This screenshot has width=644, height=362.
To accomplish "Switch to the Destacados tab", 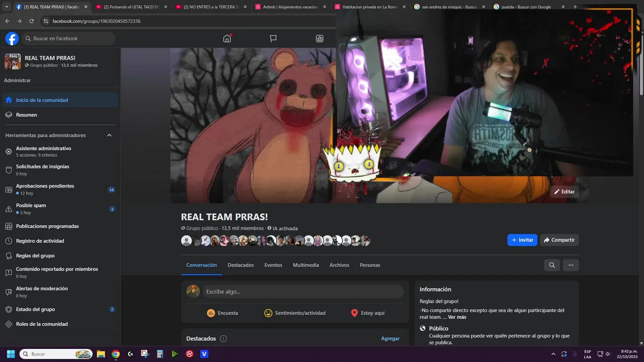I will tap(240, 265).
